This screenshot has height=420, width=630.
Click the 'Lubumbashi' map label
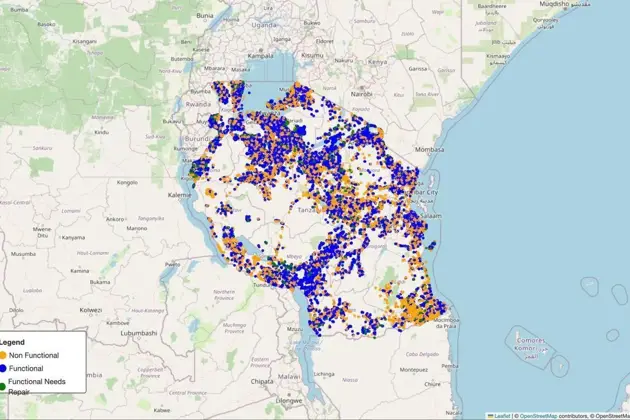pos(139,333)
